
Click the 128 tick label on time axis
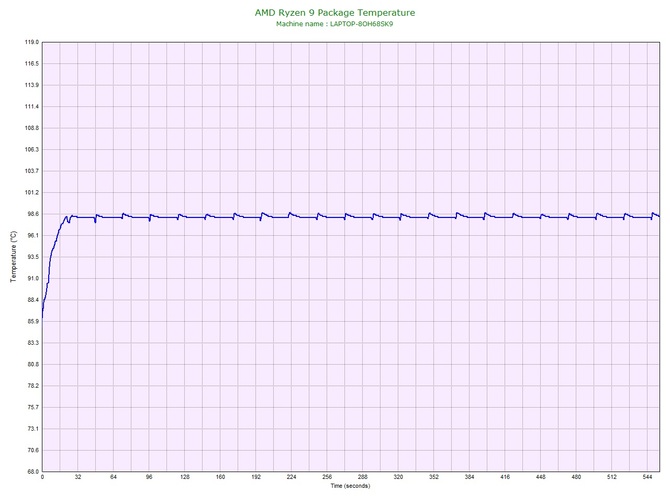[185, 477]
